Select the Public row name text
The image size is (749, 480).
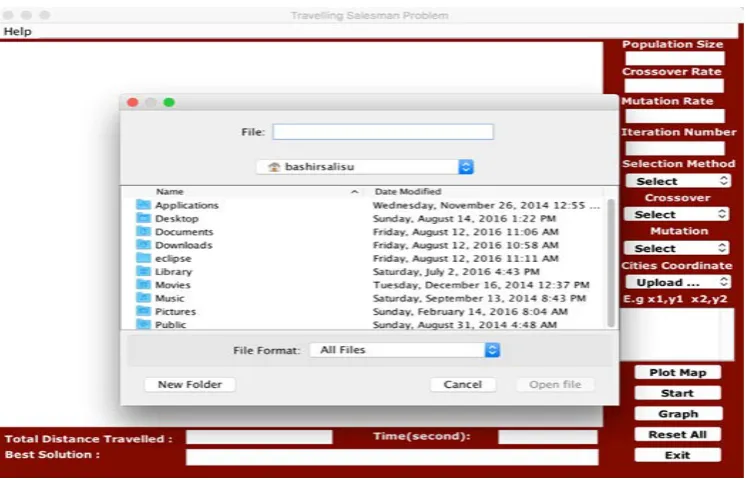171,325
